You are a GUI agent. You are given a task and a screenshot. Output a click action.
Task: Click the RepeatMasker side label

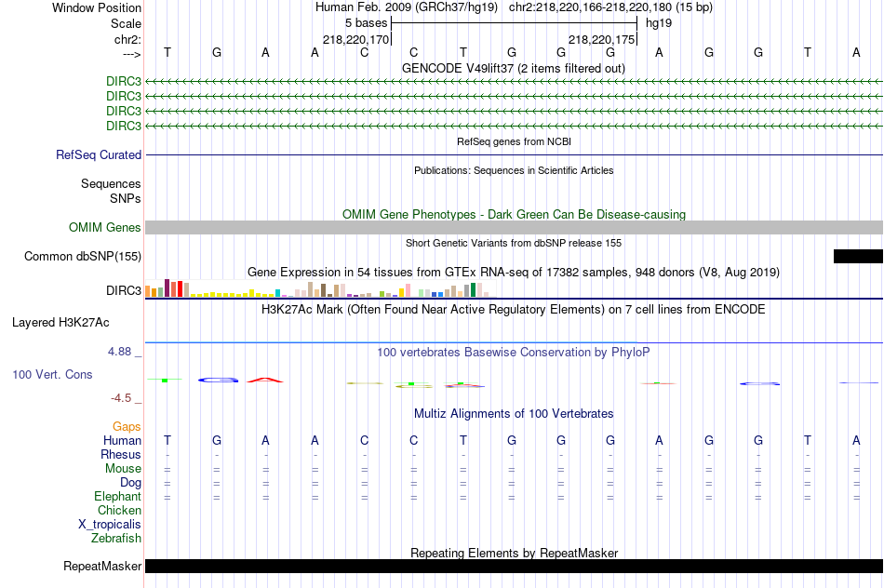(102, 566)
